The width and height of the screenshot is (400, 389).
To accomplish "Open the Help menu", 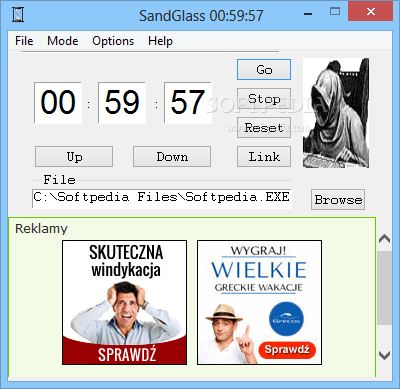I will click(x=160, y=41).
